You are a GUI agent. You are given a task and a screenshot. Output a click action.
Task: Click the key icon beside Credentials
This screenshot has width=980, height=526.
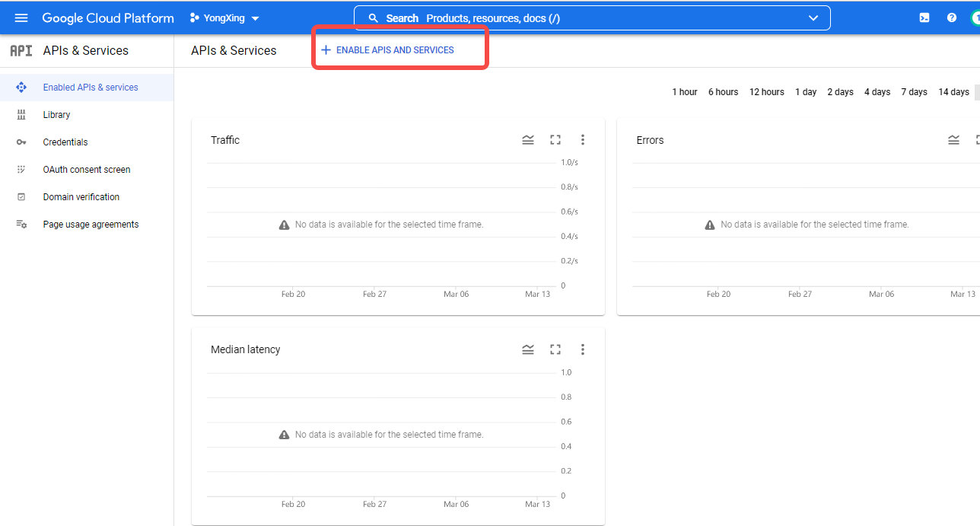(x=21, y=142)
